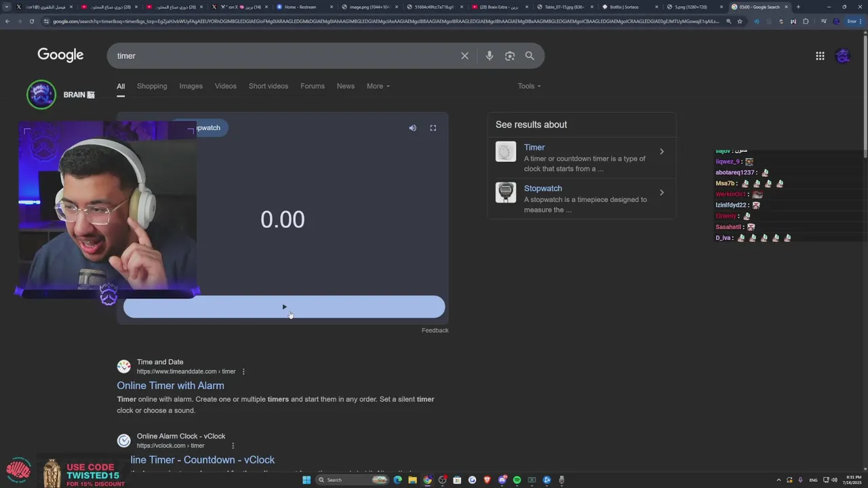Image resolution: width=868 pixels, height=488 pixels.
Task: Open Spotify from the taskbar
Action: (517, 480)
